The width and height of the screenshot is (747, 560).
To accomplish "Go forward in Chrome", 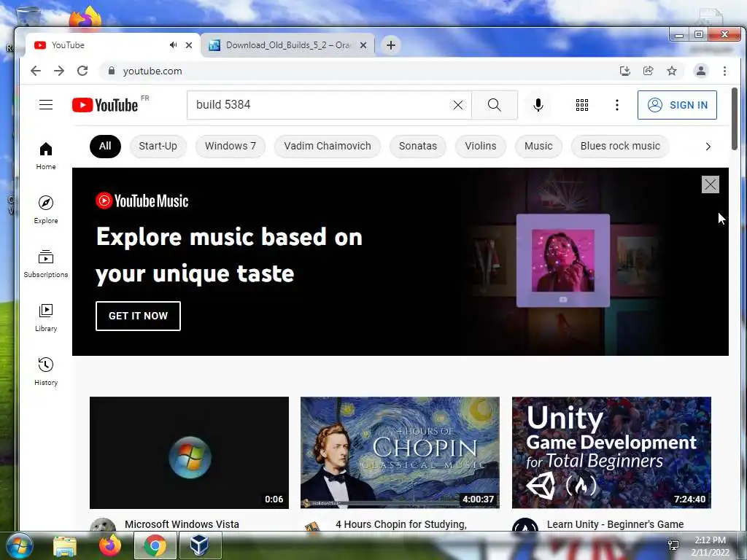I will tap(59, 71).
